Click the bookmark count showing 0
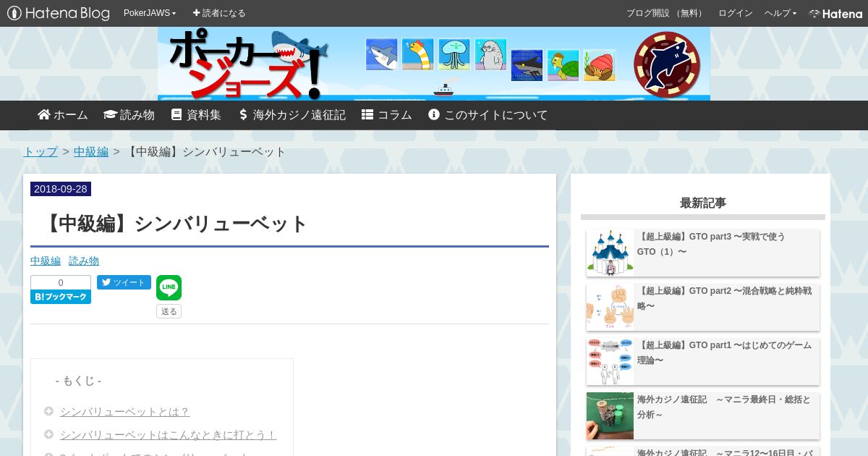Screen dimensions: 868x456 click(x=61, y=282)
